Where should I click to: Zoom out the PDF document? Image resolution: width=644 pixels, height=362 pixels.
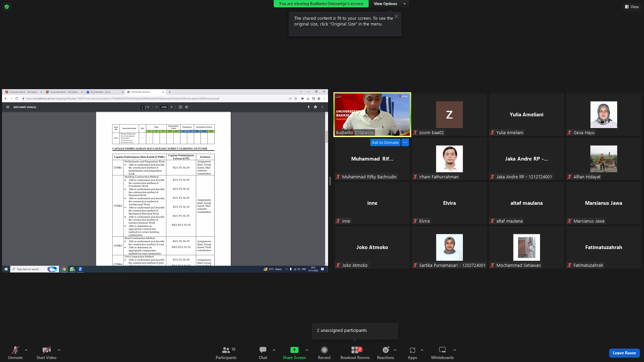click(x=156, y=107)
